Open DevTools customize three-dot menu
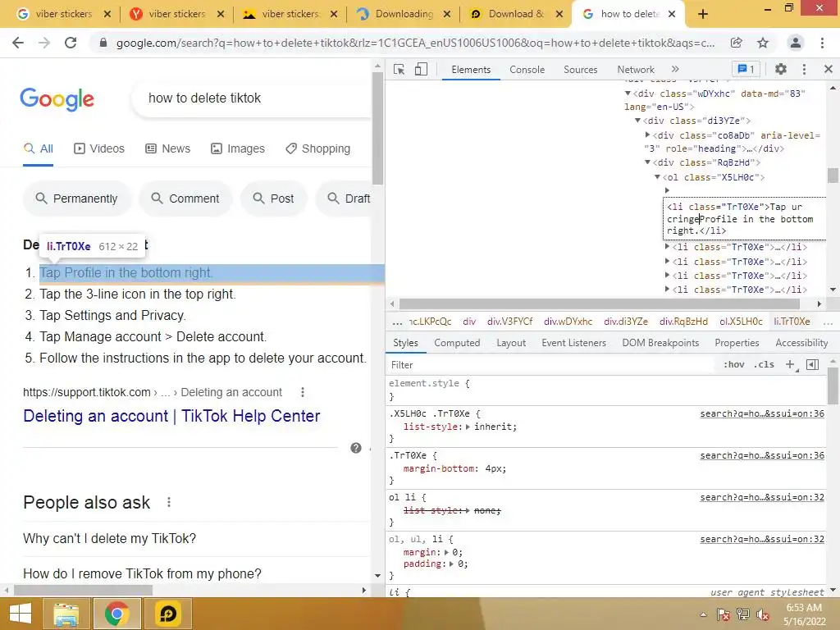The height and width of the screenshot is (630, 840). [x=804, y=69]
